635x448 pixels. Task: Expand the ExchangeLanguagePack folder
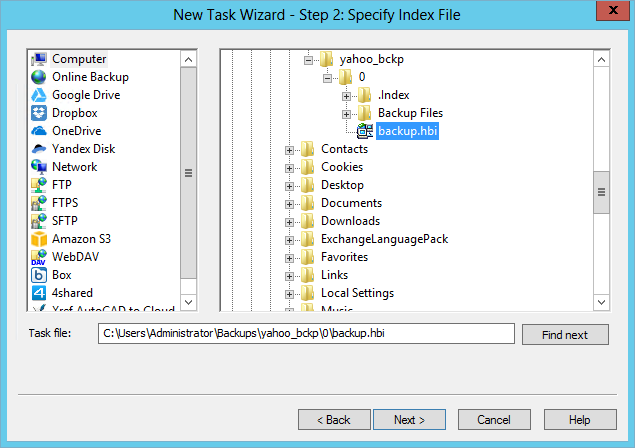pos(289,240)
